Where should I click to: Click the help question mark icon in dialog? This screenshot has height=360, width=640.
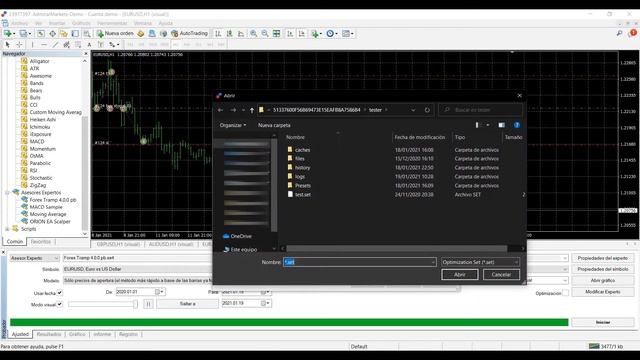(x=517, y=125)
